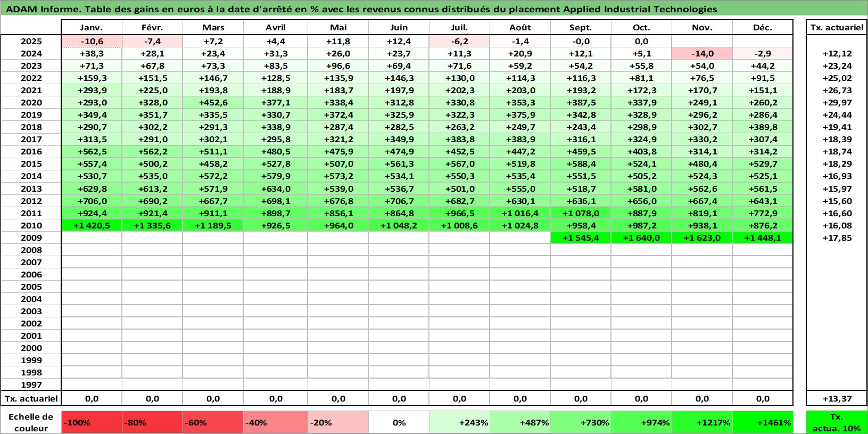Click the +1 016,4 cell in 2011
The height and width of the screenshot is (434, 868).
tap(520, 213)
